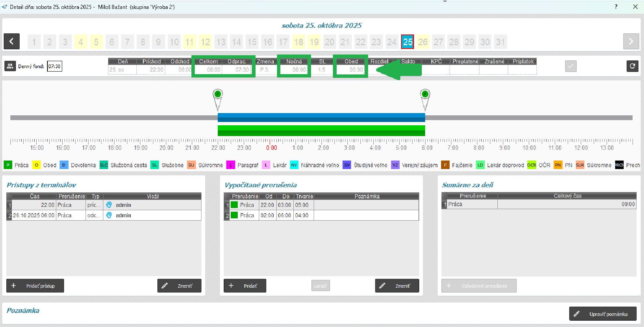Click the blue shift bar on timeline
The width and height of the screenshot is (644, 327).
point(321,118)
